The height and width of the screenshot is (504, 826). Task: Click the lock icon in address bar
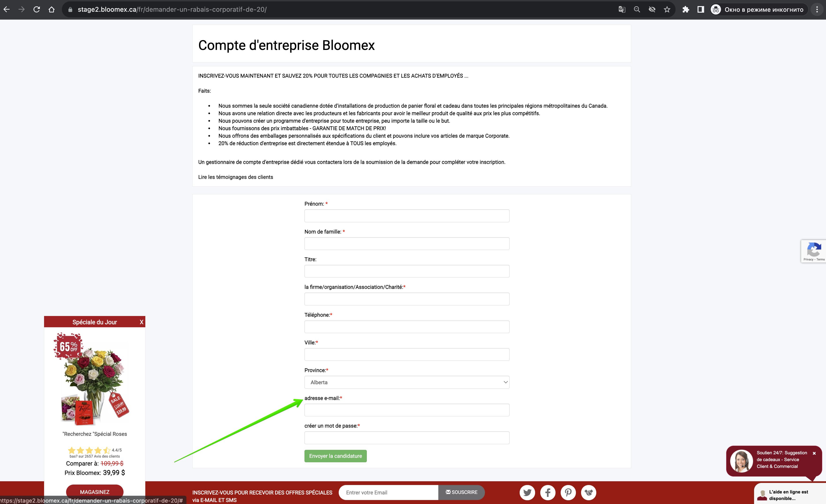[70, 9]
